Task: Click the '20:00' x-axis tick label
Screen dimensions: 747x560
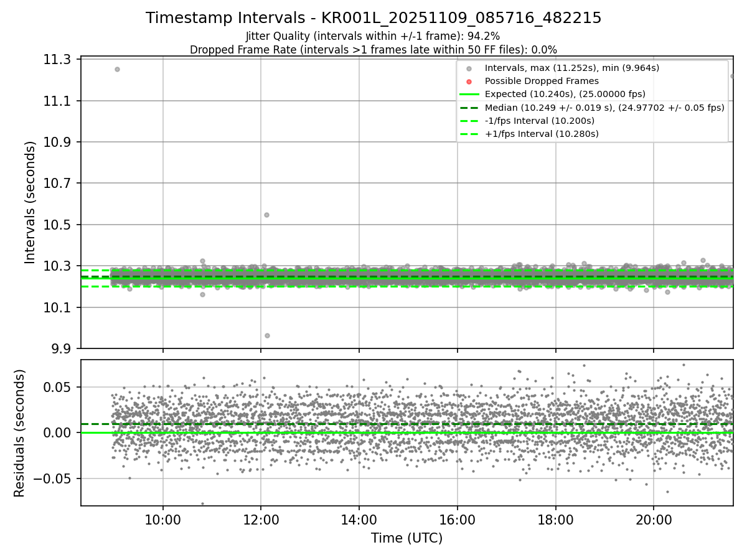Action: [x=654, y=519]
